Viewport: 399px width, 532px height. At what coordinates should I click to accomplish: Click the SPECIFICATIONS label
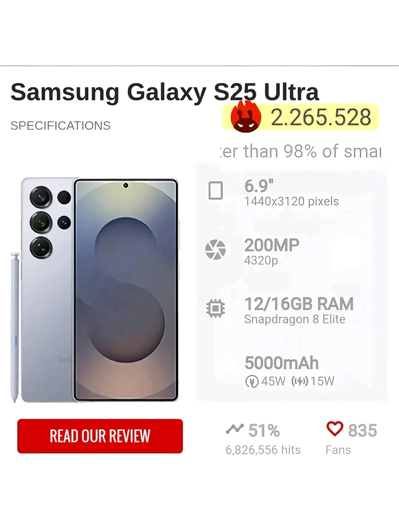pos(61,126)
